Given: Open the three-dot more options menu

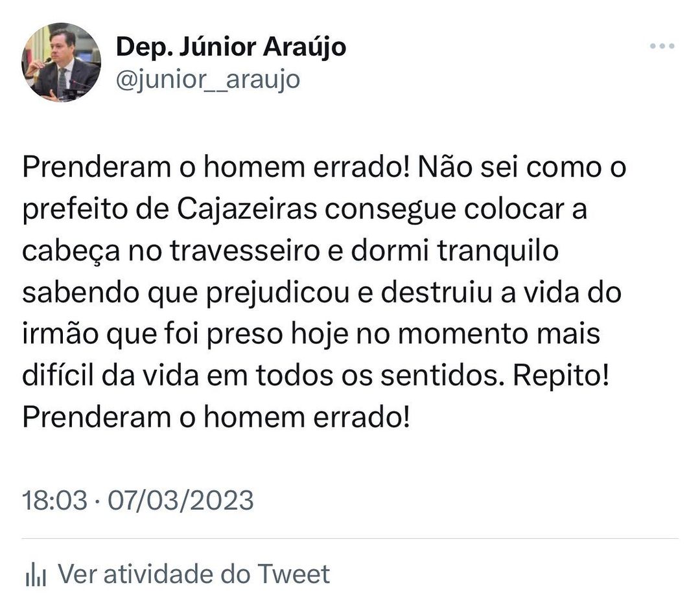Looking at the screenshot, I should coord(662,47).
